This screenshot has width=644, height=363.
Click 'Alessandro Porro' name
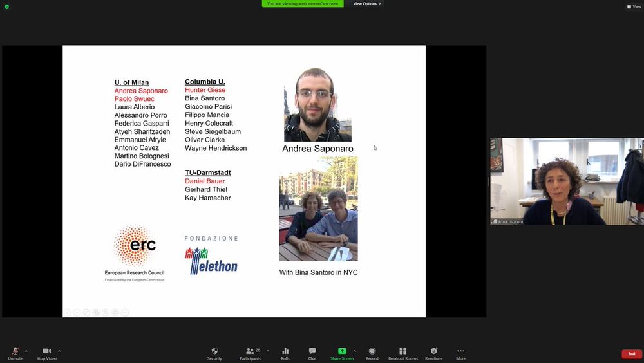click(x=141, y=115)
